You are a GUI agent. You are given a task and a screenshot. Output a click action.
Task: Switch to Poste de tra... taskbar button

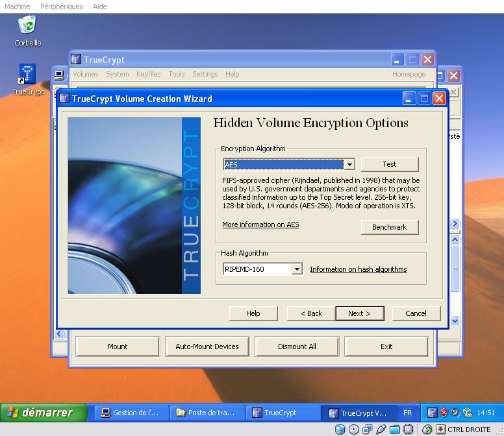click(x=207, y=413)
